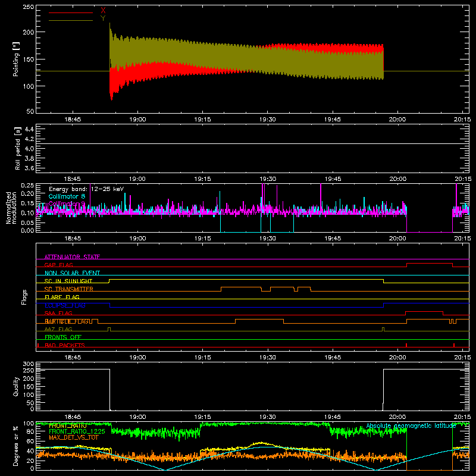Select the NON_SOLAR_EVENT flag label
Image resolution: width=476 pixels, height=476 pixels.
point(72,273)
